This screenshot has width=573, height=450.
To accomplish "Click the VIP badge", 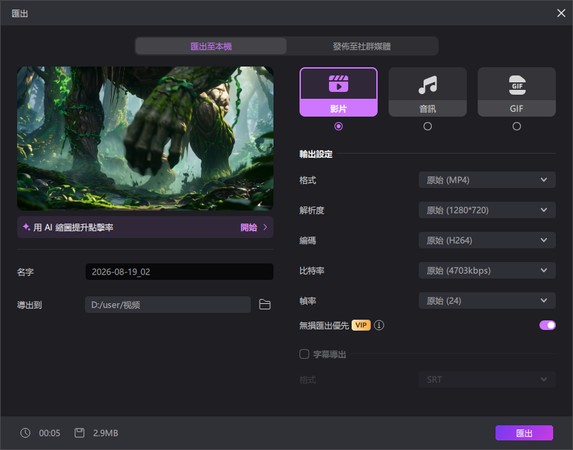I will (x=361, y=325).
